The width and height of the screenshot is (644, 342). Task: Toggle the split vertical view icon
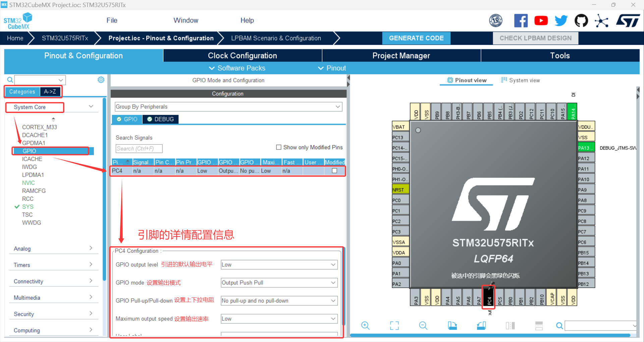(x=510, y=326)
